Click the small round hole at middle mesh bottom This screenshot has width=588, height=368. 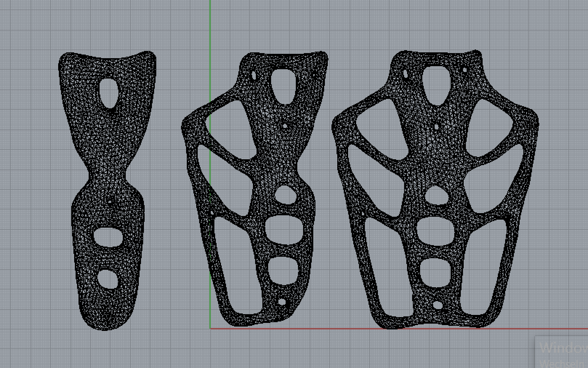tap(282, 302)
